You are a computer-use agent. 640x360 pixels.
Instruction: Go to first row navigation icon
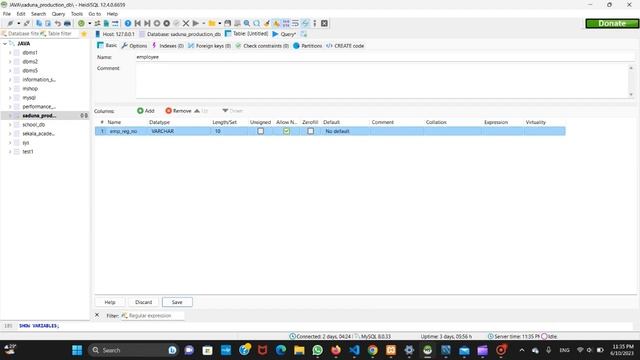coord(138,24)
